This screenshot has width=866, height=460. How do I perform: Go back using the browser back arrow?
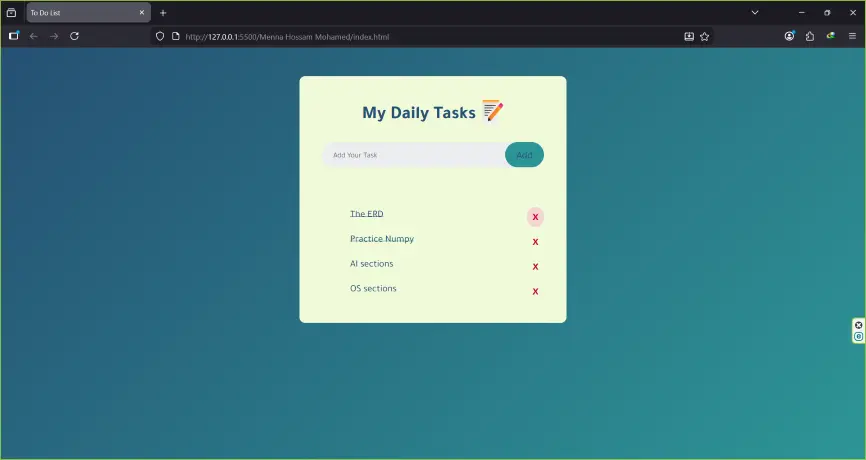pos(34,36)
